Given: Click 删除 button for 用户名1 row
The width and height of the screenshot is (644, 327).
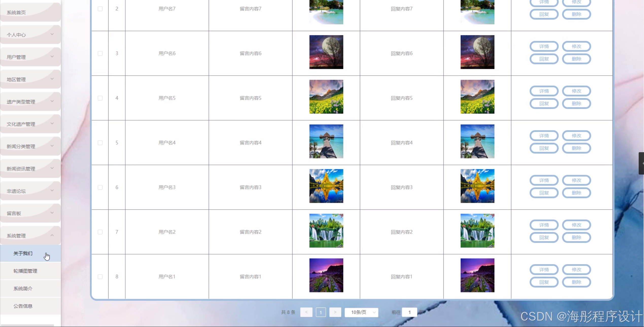Looking at the screenshot, I should tap(576, 282).
